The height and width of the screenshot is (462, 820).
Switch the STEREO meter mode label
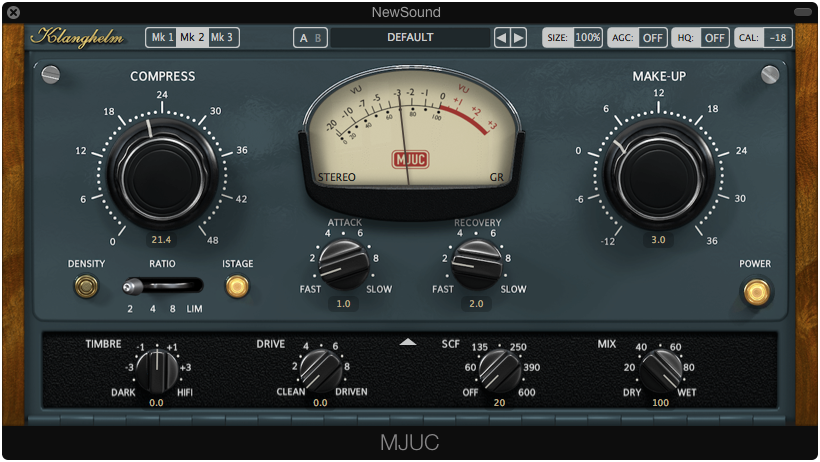336,177
